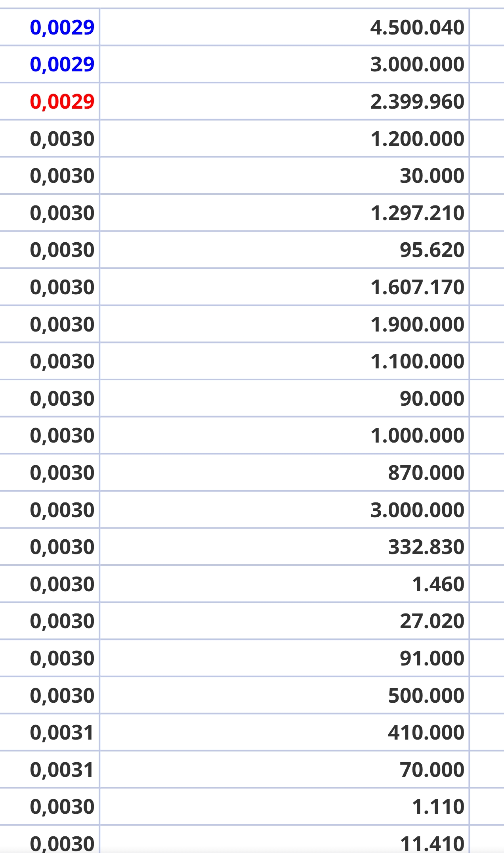The image size is (504, 853).
Task: Select the 500.000 volume cell
Action: [x=284, y=696]
